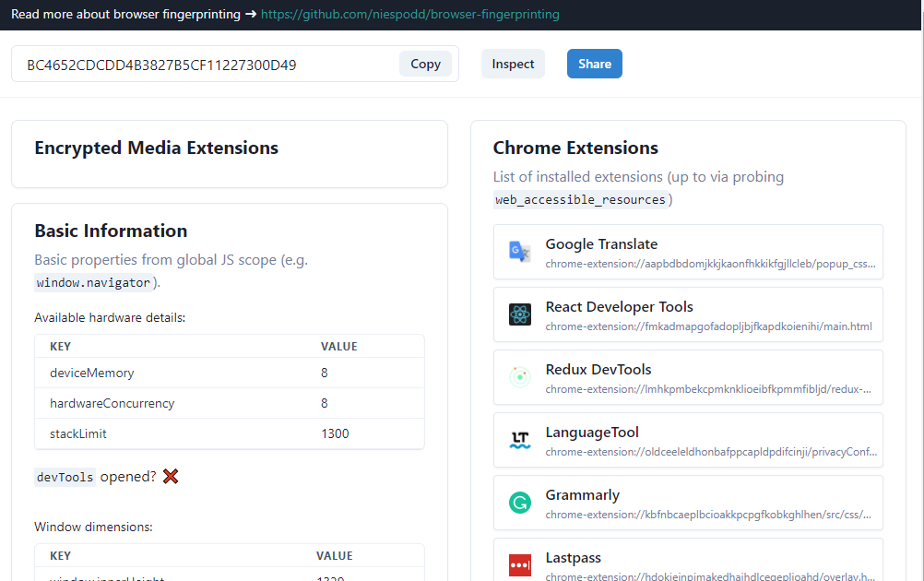Click the Lastpass extension icon
The image size is (924, 581).
[520, 564]
